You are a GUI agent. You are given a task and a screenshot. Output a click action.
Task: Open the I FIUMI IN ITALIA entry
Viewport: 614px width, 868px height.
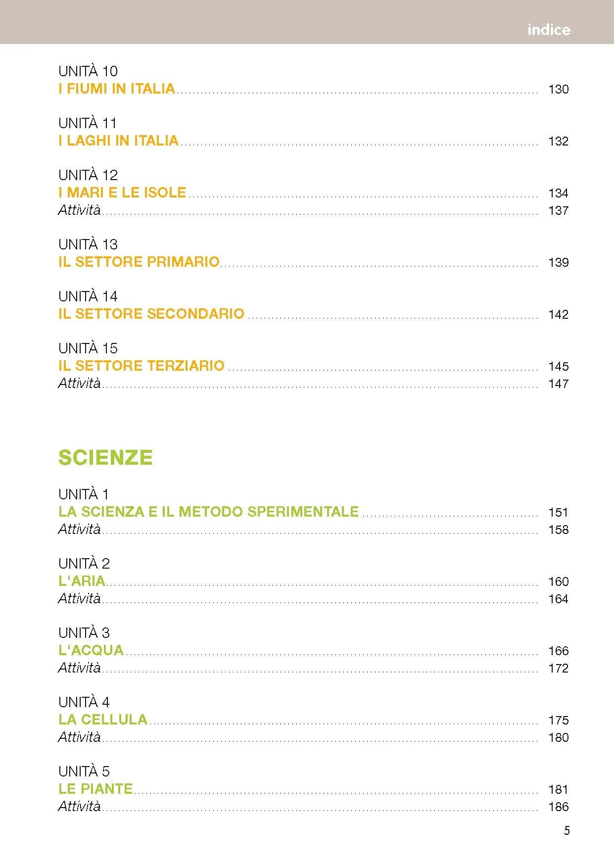[x=117, y=89]
